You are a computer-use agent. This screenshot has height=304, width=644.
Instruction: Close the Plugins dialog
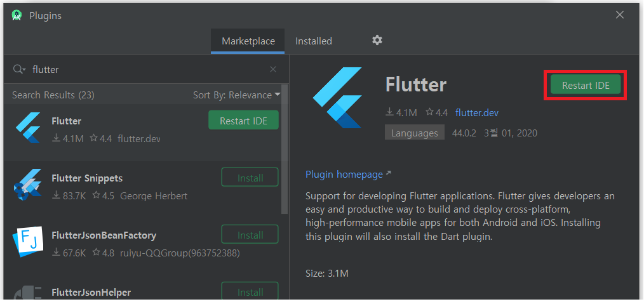coord(620,15)
